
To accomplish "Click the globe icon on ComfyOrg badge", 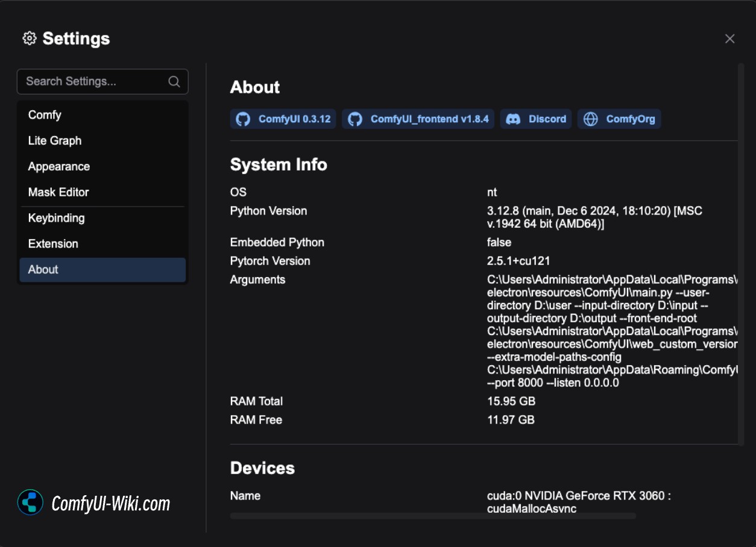I will pyautogui.click(x=591, y=119).
